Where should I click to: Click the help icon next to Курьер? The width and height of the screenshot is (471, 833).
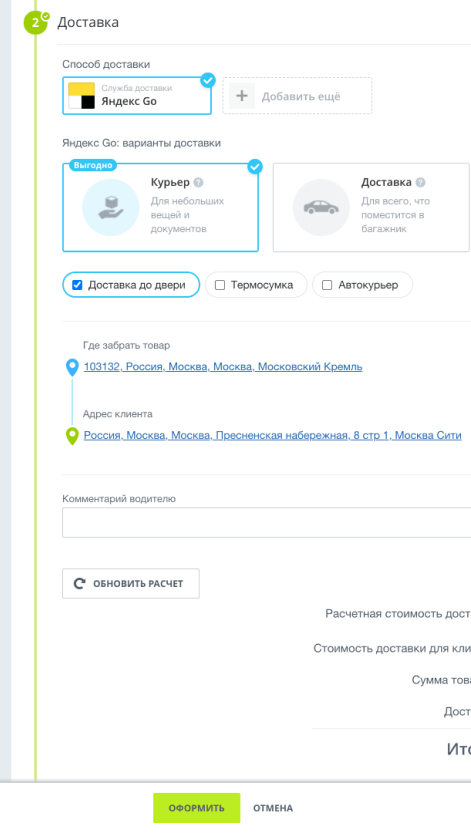(198, 182)
